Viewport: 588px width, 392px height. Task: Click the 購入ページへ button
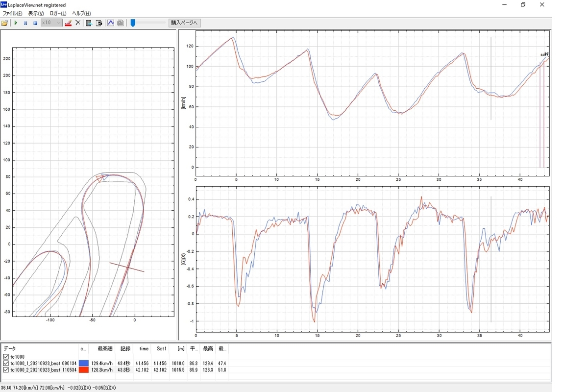point(185,23)
